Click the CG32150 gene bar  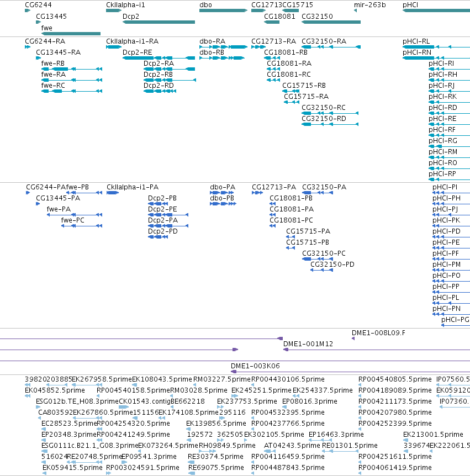(331, 22)
